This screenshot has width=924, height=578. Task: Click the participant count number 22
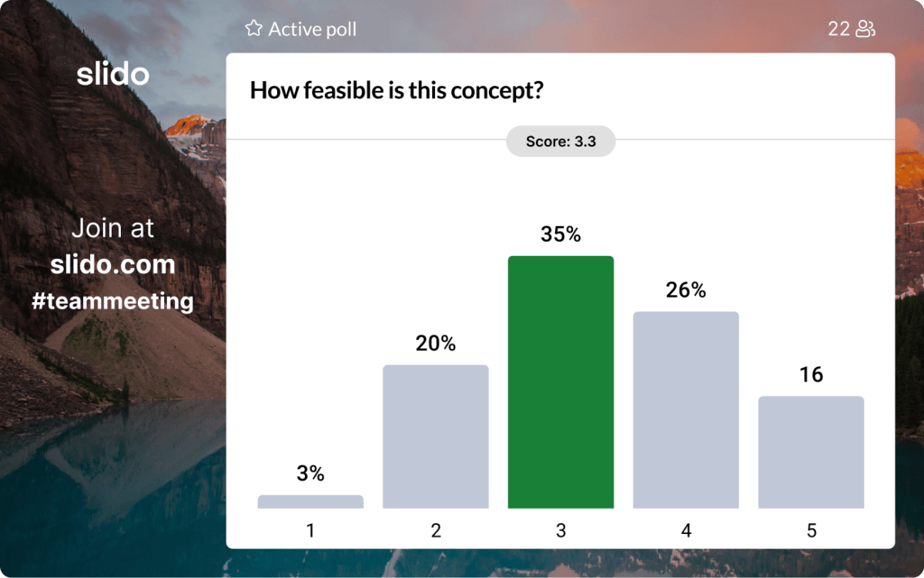pyautogui.click(x=839, y=29)
